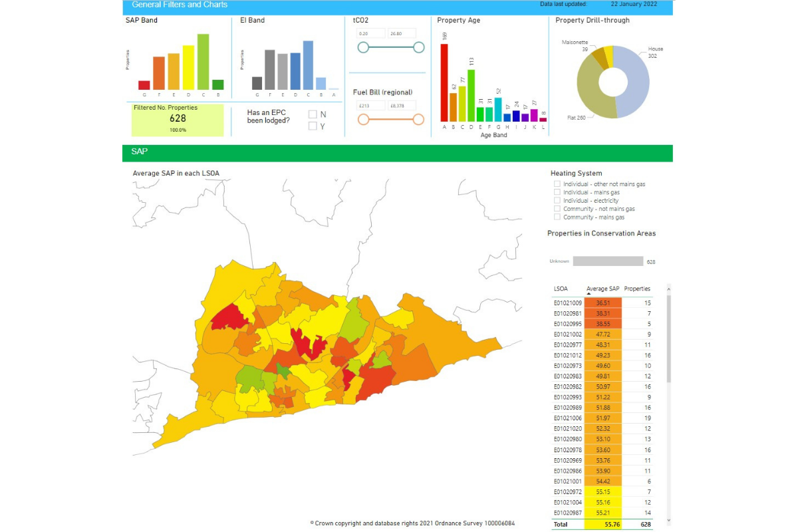Check the 'Y' EPC lodged checkbox

[313, 126]
